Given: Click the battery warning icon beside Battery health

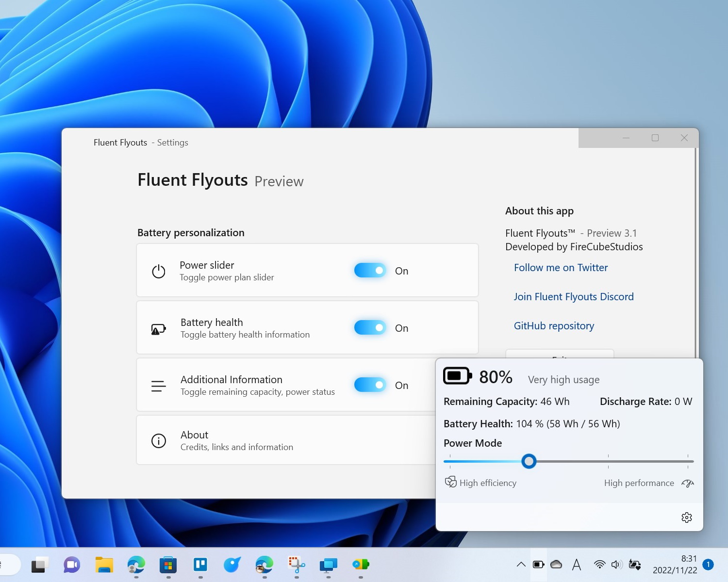Looking at the screenshot, I should click(159, 330).
